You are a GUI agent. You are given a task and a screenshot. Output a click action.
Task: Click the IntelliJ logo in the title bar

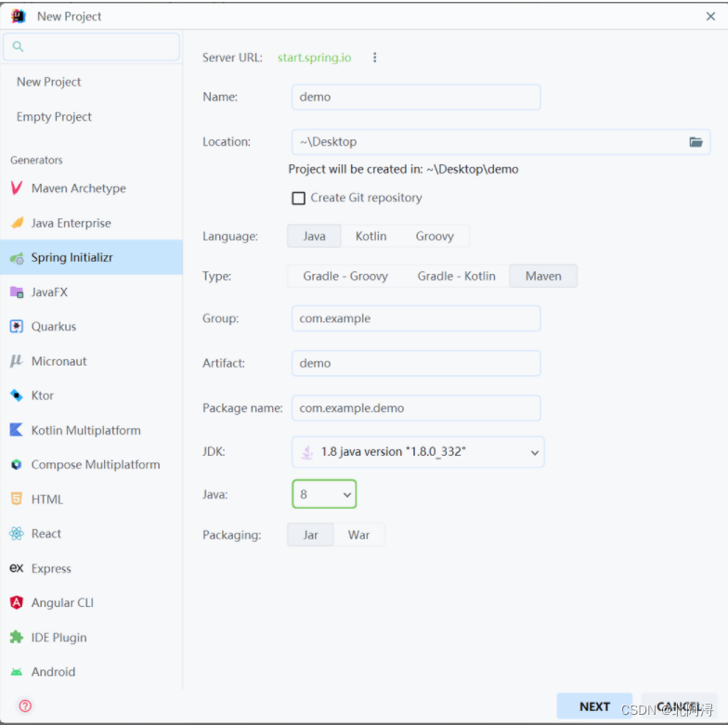(19, 17)
